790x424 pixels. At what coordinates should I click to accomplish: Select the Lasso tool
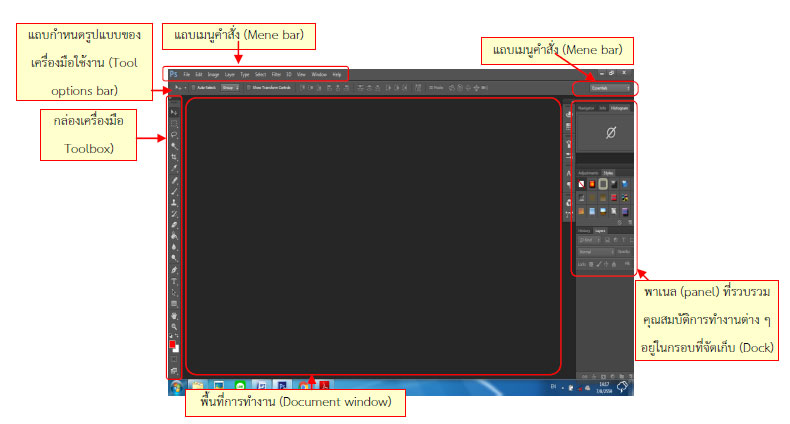[x=174, y=134]
